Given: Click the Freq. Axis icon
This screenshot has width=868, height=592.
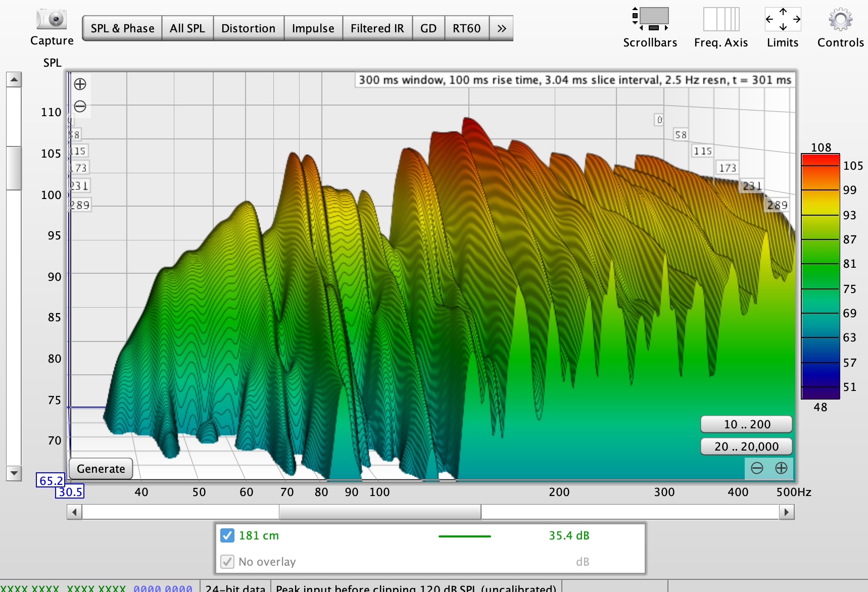Looking at the screenshot, I should pos(721,19).
